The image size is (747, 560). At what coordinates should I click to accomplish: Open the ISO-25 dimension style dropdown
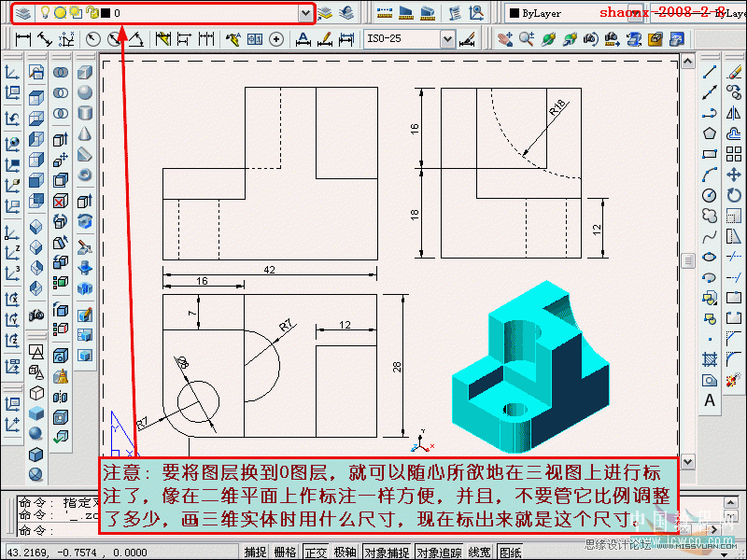[x=447, y=39]
